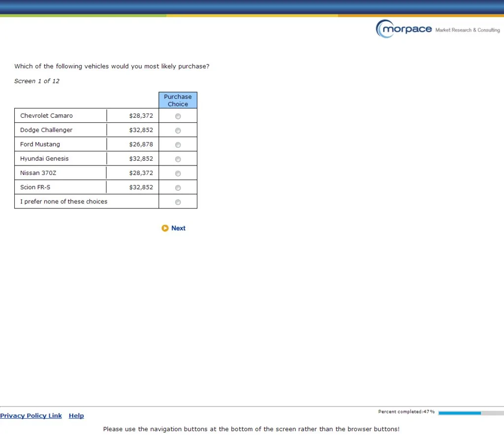Select Chevrolet Camaro purchase choice radio button
The width and height of the screenshot is (504, 439).
point(178,116)
